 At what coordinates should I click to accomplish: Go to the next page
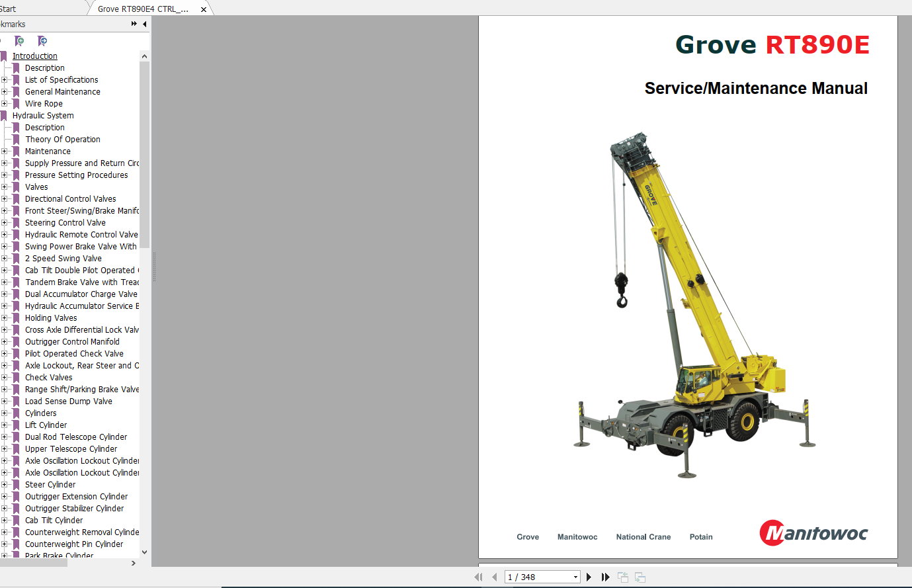pos(589,577)
